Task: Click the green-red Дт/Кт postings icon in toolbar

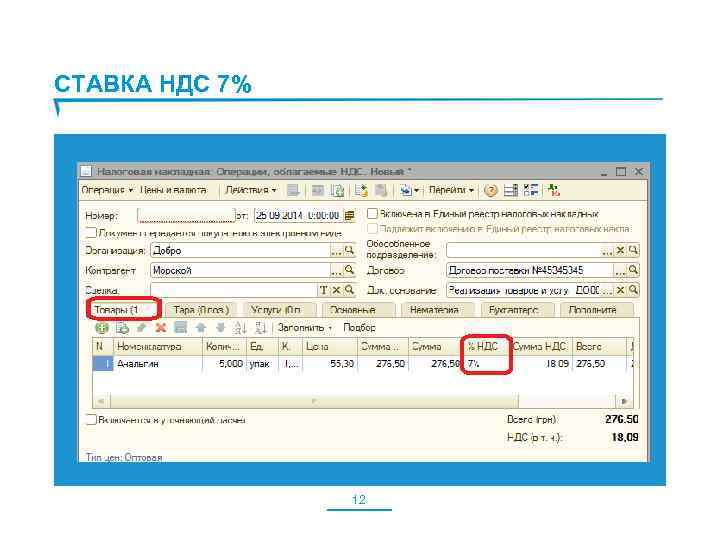Action: point(554,190)
